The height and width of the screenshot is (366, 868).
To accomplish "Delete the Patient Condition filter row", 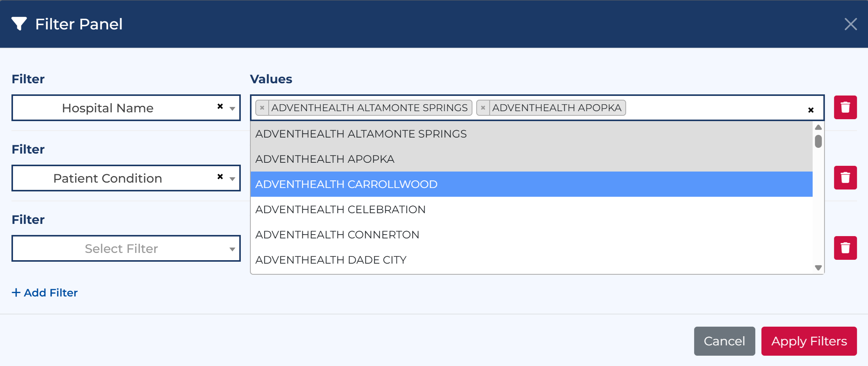I will (845, 178).
